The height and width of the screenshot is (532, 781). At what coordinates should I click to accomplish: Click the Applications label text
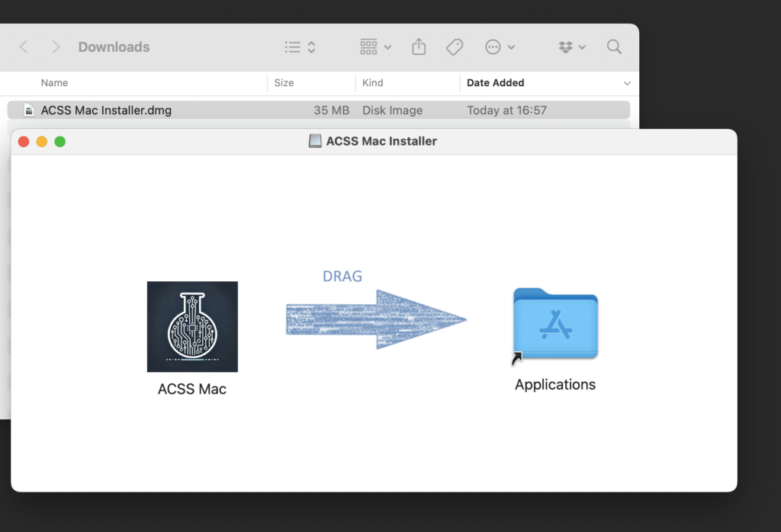[555, 384]
